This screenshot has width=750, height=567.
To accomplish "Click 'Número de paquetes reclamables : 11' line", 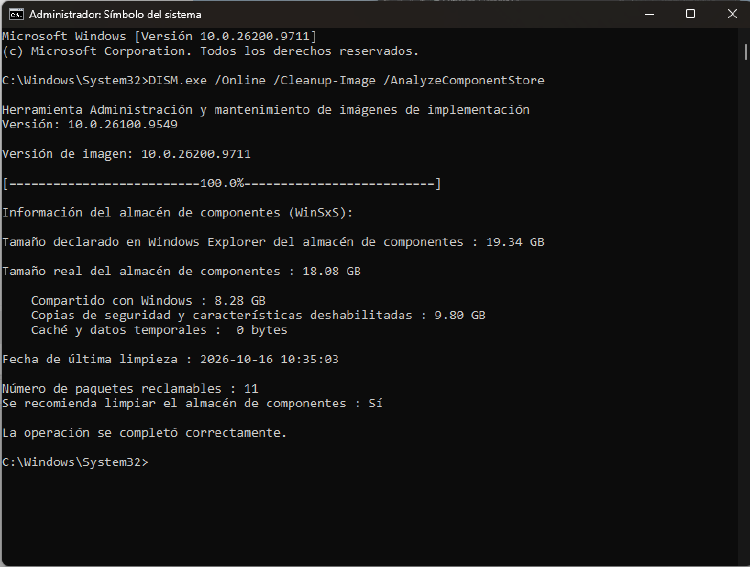I will click(x=130, y=389).
